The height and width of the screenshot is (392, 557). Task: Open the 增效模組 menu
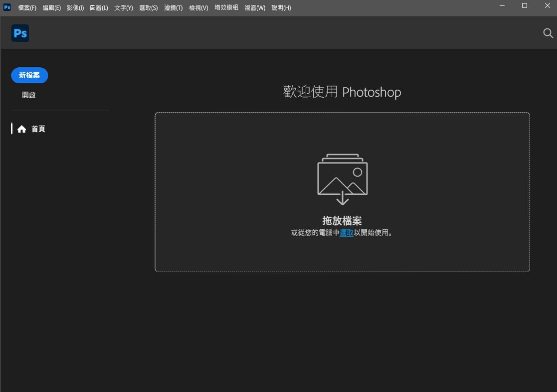[x=226, y=7]
